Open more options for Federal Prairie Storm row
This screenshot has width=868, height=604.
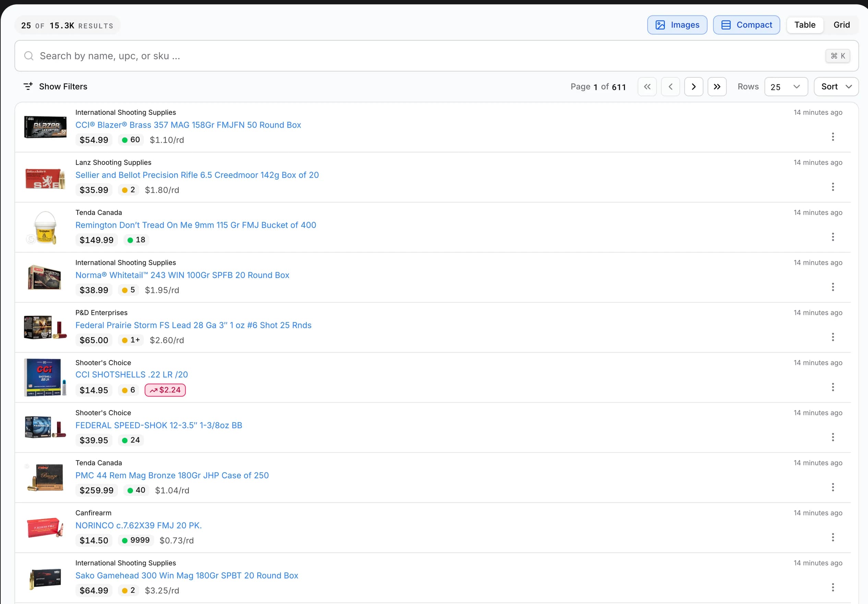(832, 337)
